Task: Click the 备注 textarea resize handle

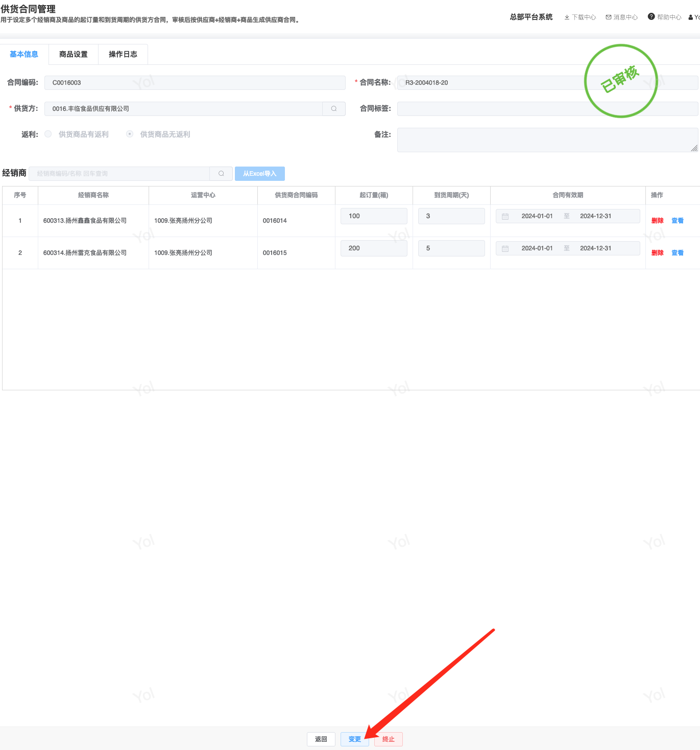Action: (694, 148)
